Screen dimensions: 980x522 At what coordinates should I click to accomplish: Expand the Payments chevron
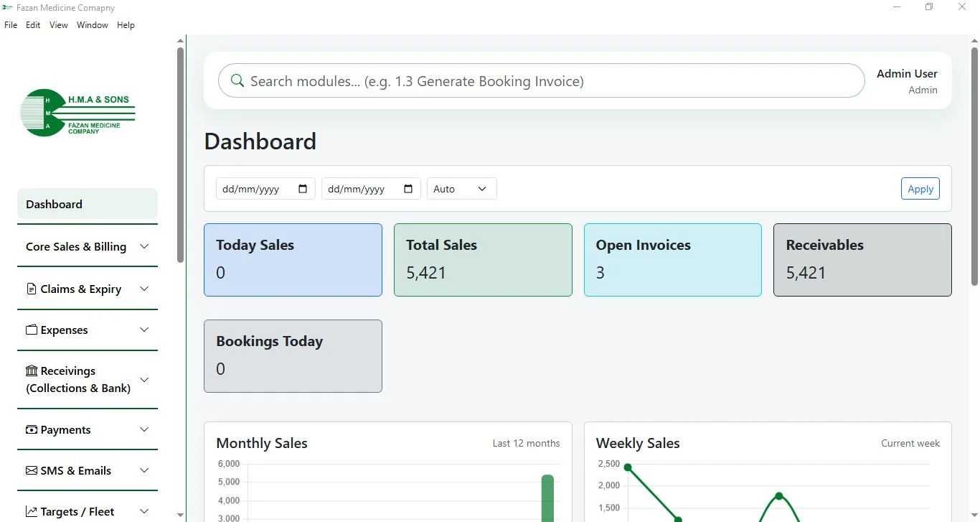[144, 429]
